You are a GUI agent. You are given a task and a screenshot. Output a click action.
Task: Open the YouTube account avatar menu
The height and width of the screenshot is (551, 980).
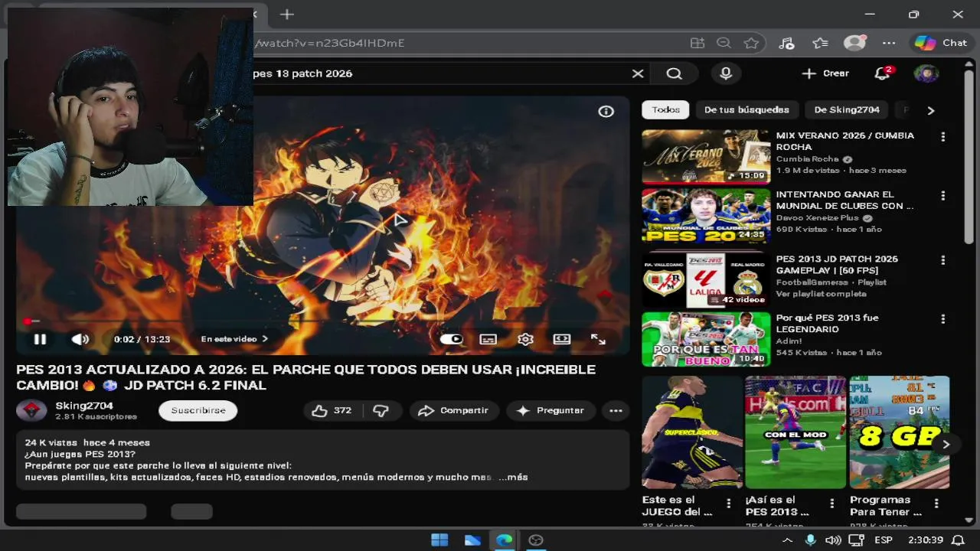(x=926, y=73)
